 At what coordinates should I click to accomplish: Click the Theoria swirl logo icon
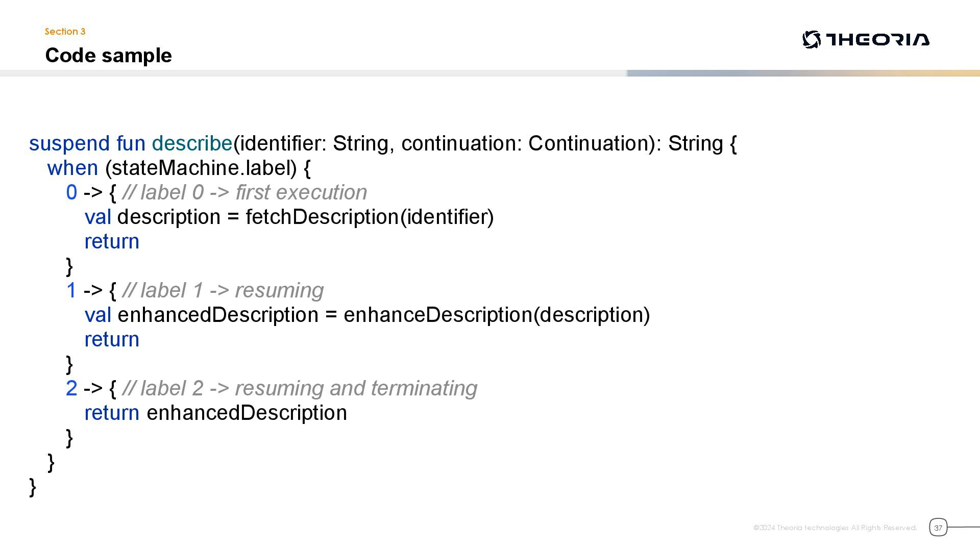(x=811, y=40)
